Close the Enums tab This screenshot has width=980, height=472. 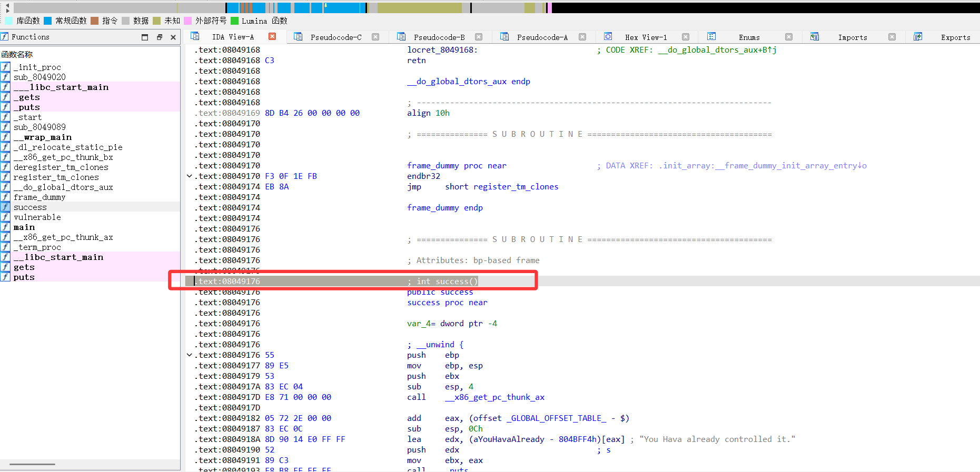coord(789,37)
